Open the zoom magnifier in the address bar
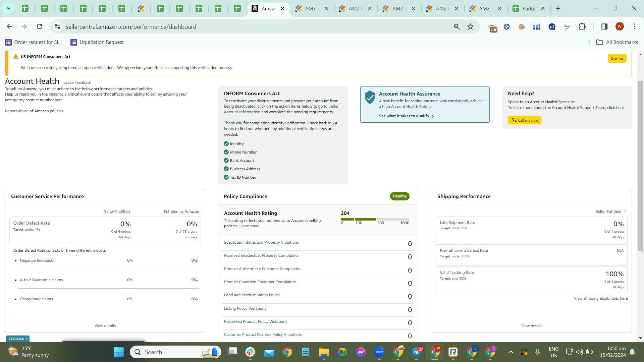The image size is (644, 362). [x=457, y=26]
